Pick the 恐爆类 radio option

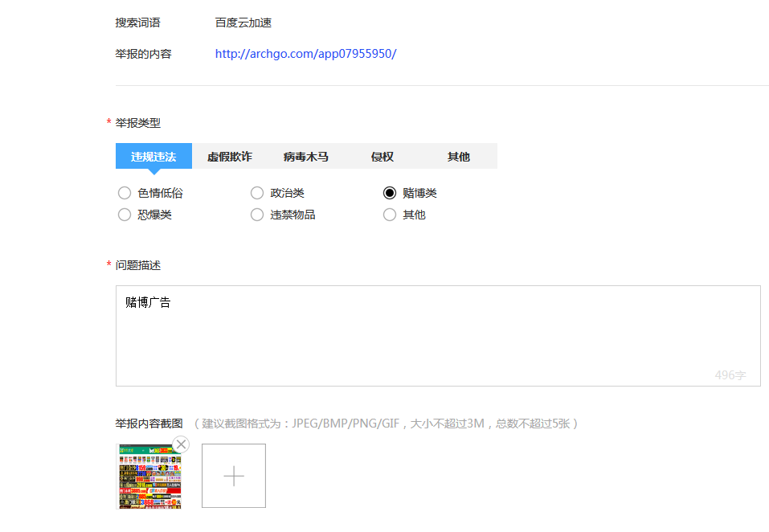[x=125, y=215]
